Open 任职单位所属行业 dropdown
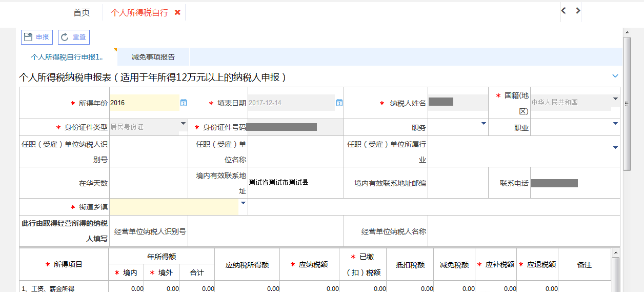The image size is (644, 292). 615,148
